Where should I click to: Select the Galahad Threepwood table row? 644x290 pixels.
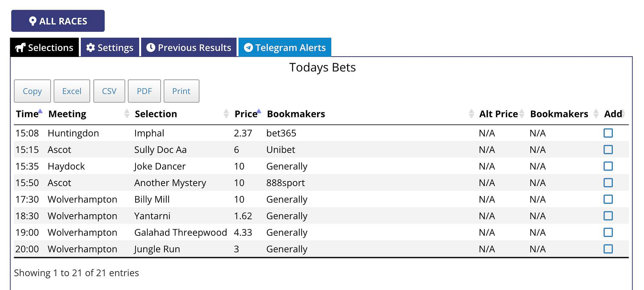click(x=321, y=232)
